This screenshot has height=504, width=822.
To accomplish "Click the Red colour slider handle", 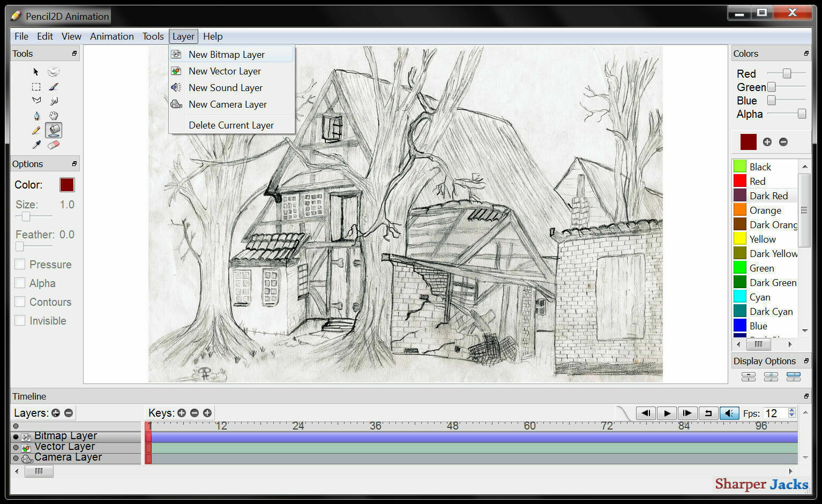I will point(787,73).
